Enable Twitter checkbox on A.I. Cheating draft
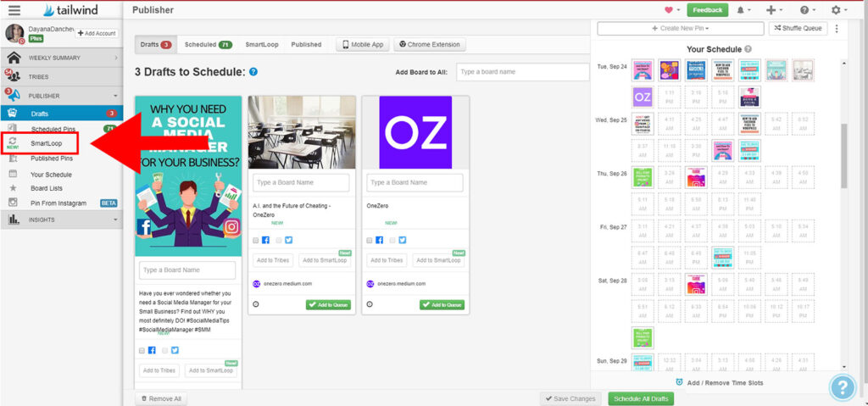The image size is (868, 406). [x=278, y=241]
